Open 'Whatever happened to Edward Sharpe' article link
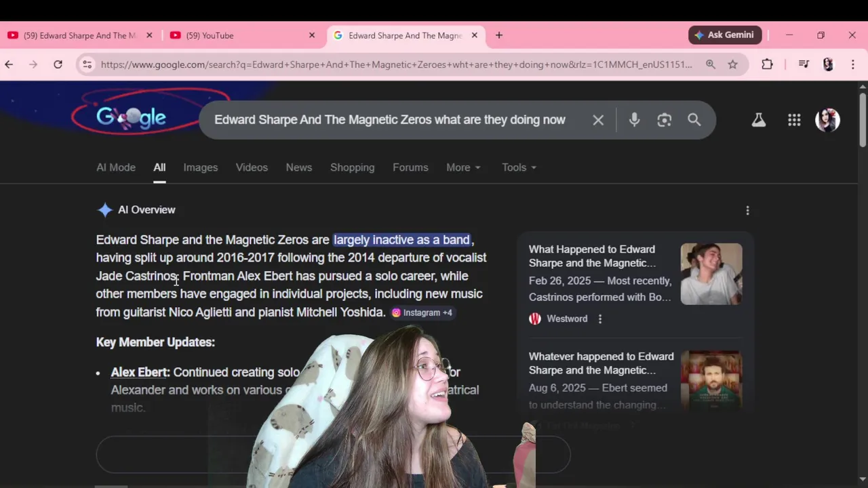868x488 pixels. [601, 363]
